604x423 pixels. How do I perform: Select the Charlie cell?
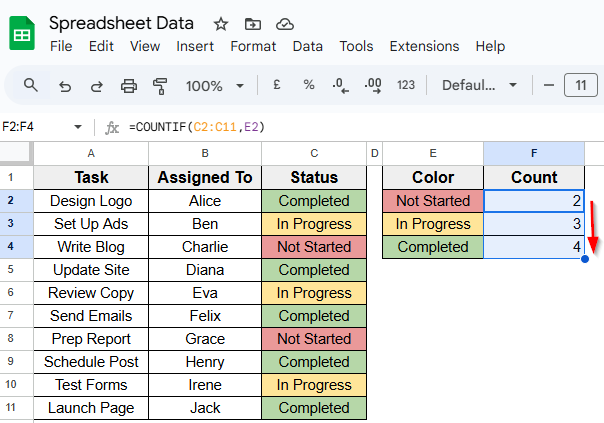[205, 247]
